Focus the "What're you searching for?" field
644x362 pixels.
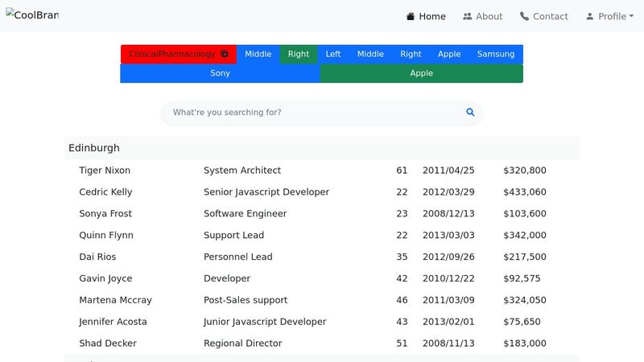pyautogui.click(x=314, y=113)
